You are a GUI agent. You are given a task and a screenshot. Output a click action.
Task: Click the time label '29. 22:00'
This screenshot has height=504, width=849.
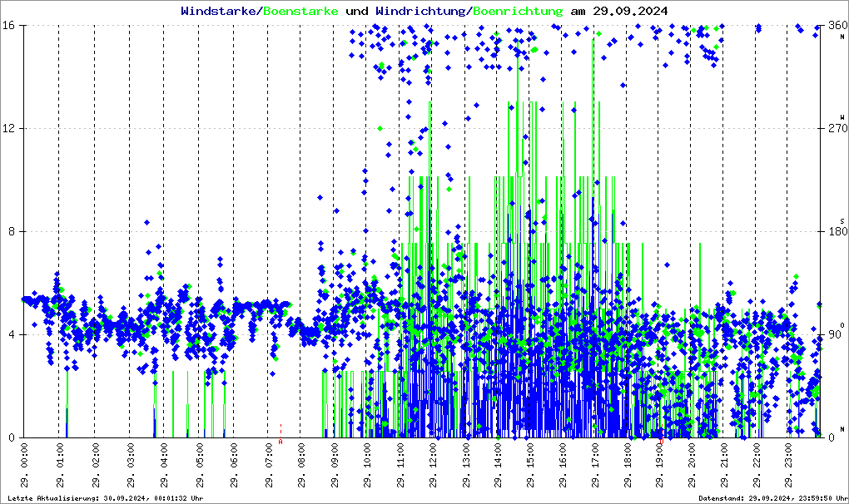(757, 465)
